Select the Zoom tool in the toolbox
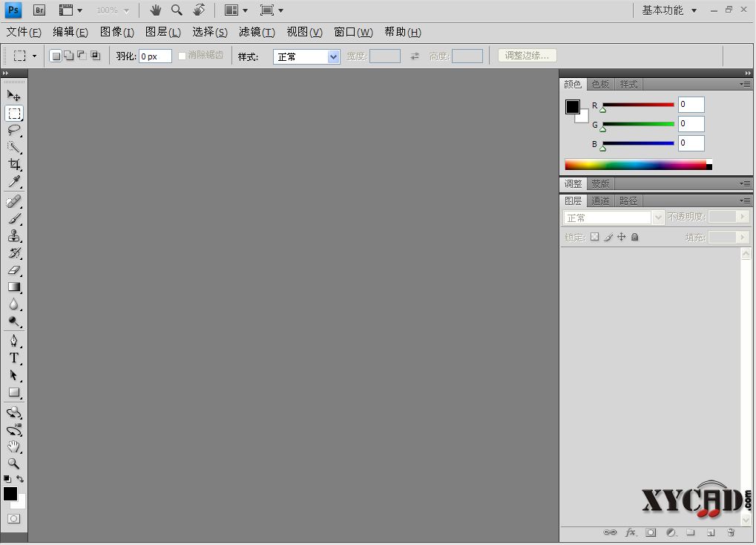The width and height of the screenshot is (756, 545). [14, 464]
